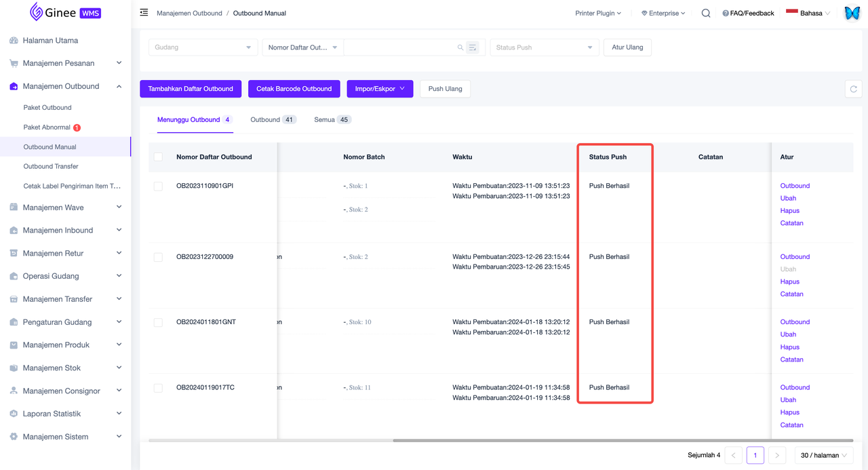Viewport: 868px width, 470px height.
Task: Check the row OB20240119017TC checkbox
Action: click(158, 388)
